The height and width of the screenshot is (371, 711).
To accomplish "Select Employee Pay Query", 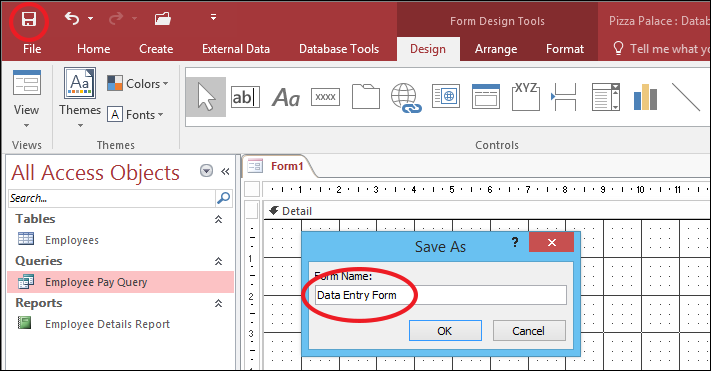I will [121, 282].
